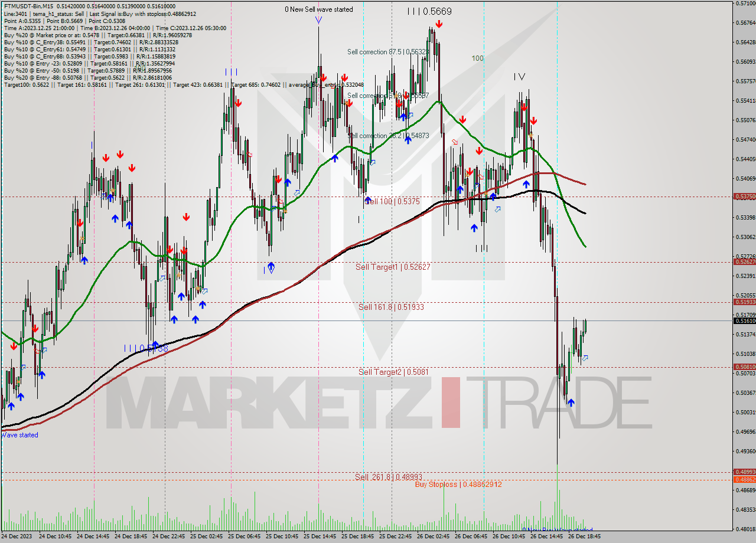The width and height of the screenshot is (756, 543).
Task: Click the 'Sell 261.8 | 0.48993' label
Action: (x=388, y=477)
